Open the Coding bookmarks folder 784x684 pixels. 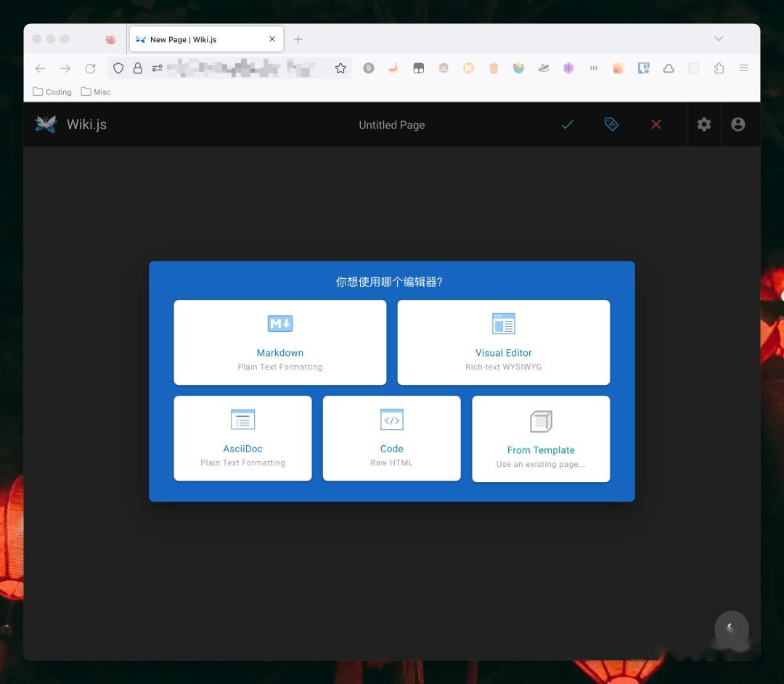(52, 92)
